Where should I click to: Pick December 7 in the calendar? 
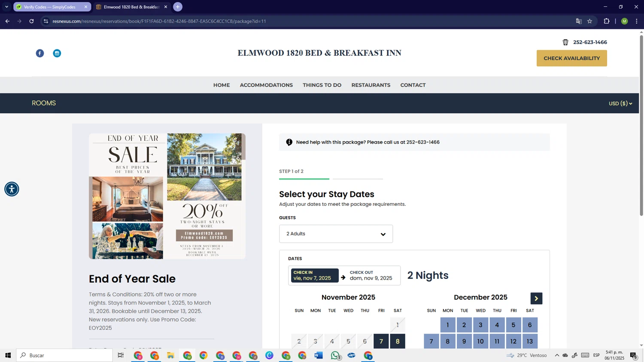point(431,341)
